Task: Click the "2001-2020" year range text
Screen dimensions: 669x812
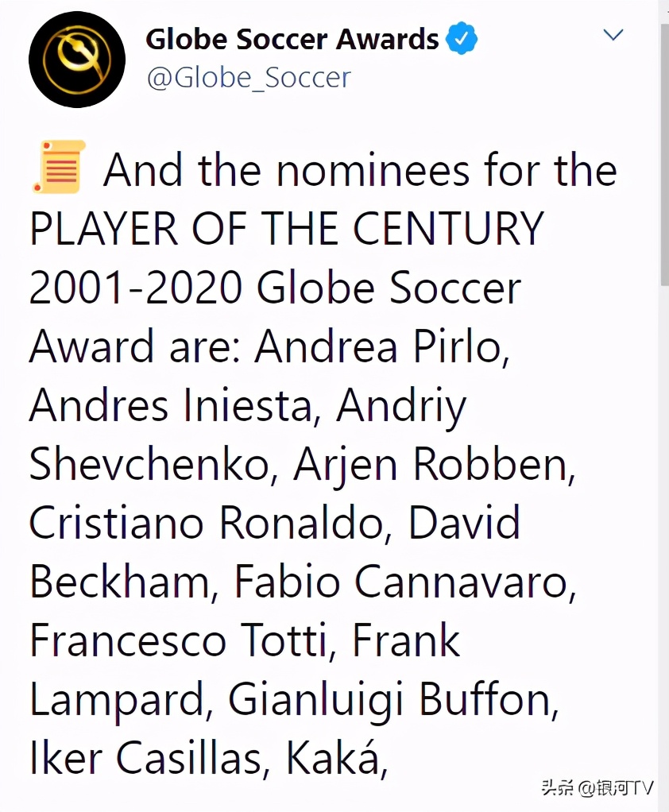Action: [x=135, y=288]
